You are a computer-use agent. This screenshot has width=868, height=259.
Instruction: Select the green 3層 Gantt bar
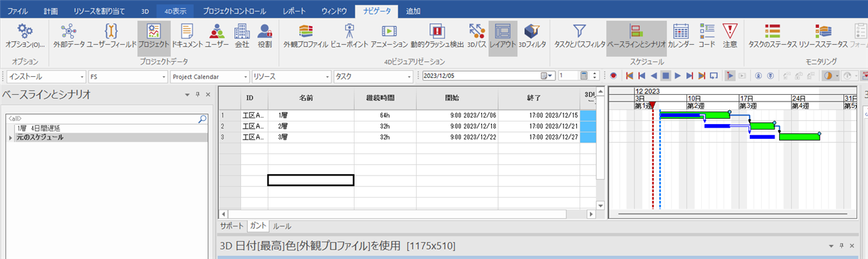[x=799, y=137]
